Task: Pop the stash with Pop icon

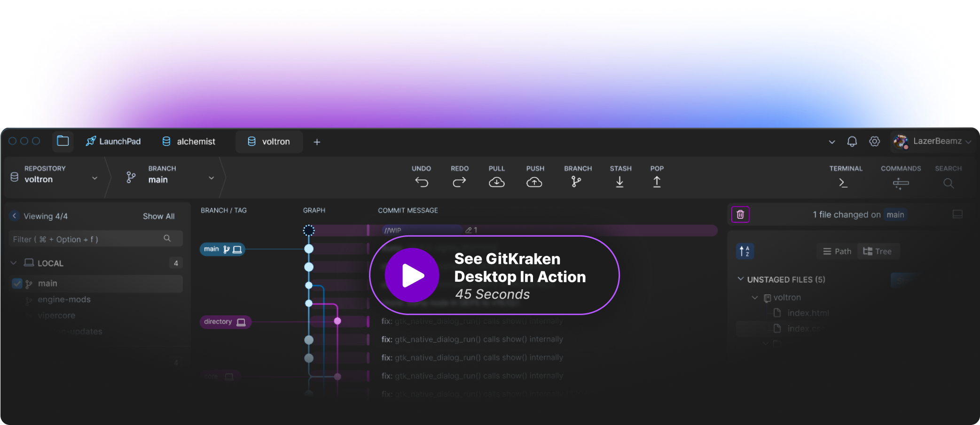Action: pos(657,182)
